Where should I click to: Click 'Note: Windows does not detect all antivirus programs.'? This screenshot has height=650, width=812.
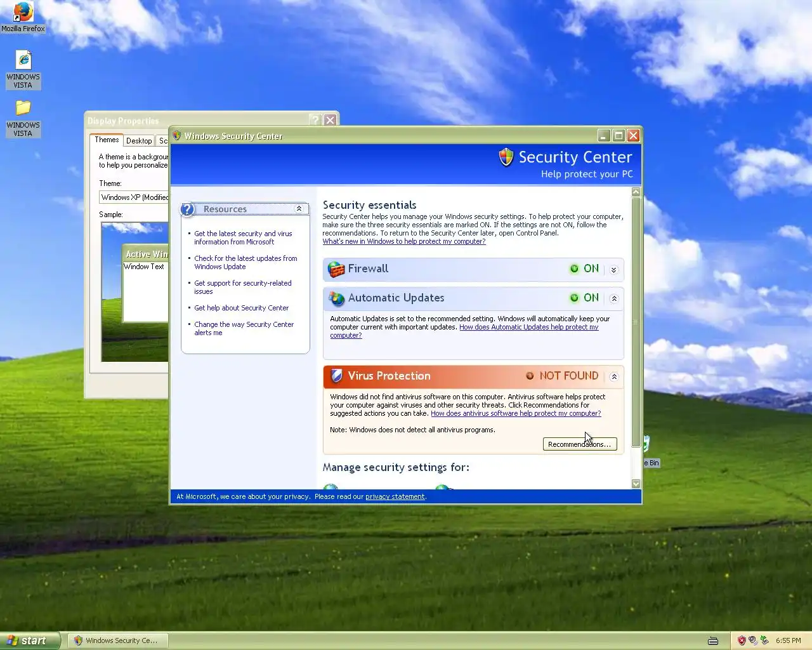pos(412,430)
